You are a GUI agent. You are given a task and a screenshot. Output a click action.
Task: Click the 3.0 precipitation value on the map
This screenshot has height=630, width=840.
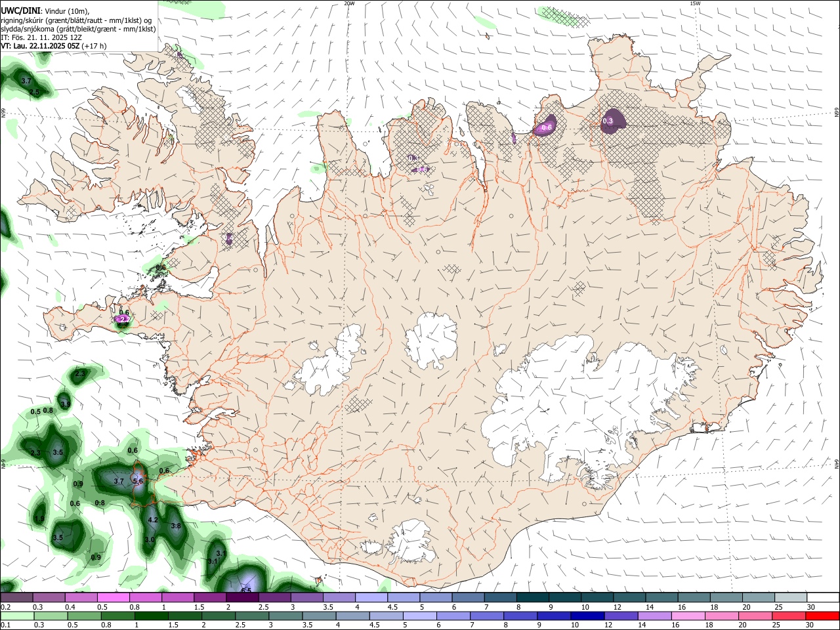click(150, 539)
